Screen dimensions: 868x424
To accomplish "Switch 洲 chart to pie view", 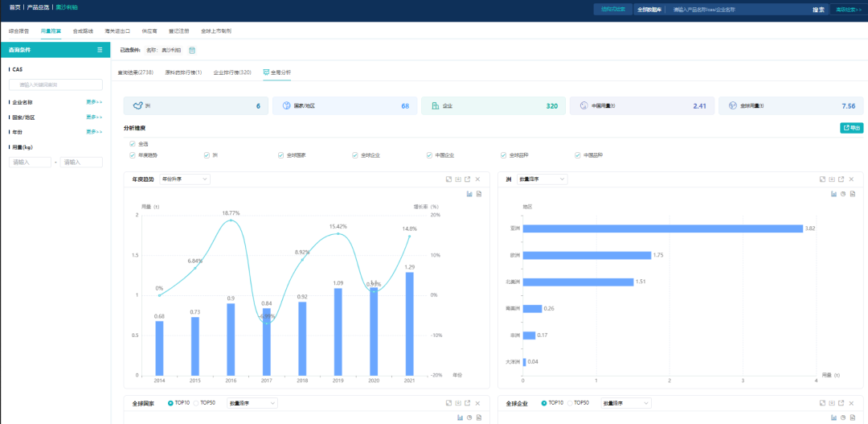I will 842,194.
